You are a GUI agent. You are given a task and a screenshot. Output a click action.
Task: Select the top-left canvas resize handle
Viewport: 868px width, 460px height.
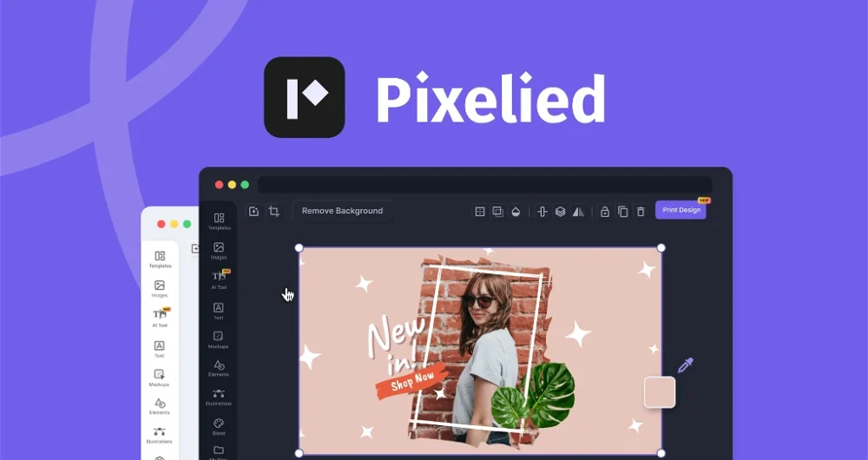click(x=299, y=247)
